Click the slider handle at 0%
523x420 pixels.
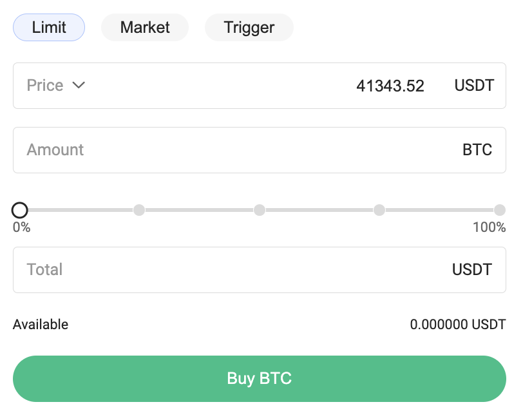click(x=20, y=210)
